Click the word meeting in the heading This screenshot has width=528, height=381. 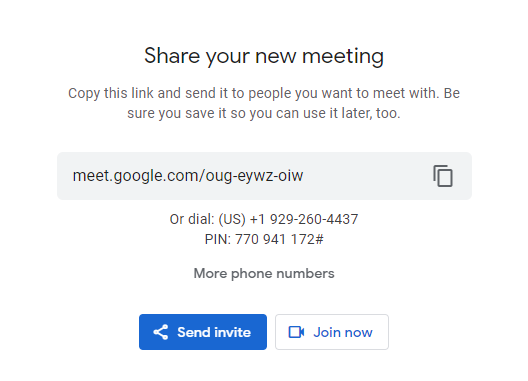343,57
